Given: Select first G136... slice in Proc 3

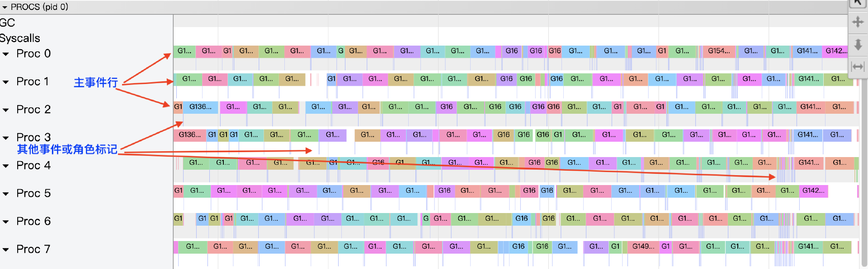Looking at the screenshot, I should [x=189, y=135].
